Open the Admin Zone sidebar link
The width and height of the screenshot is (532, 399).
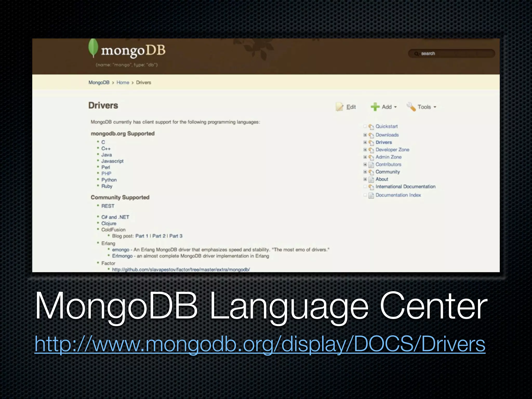pos(388,157)
